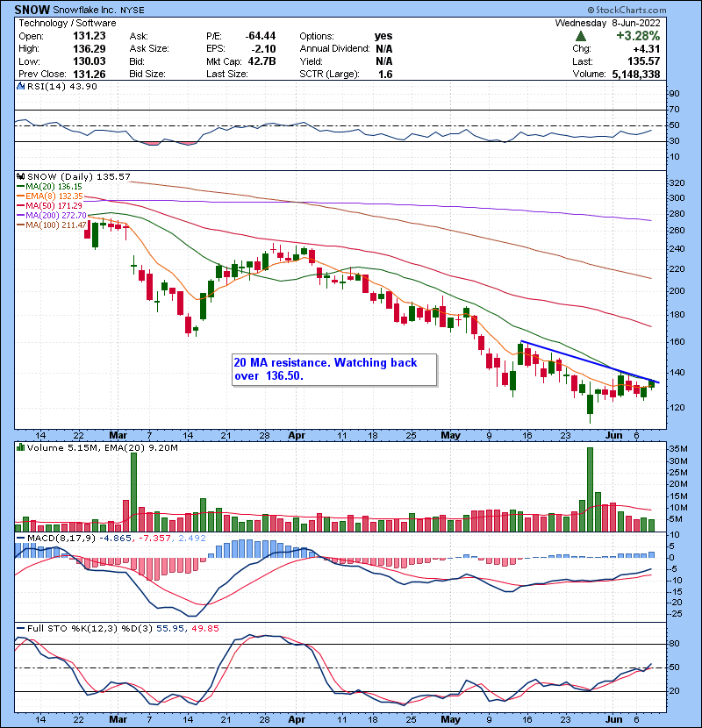Image resolution: width=702 pixels, height=728 pixels.
Task: Click the Technology / Software sector label
Action: click(68, 23)
